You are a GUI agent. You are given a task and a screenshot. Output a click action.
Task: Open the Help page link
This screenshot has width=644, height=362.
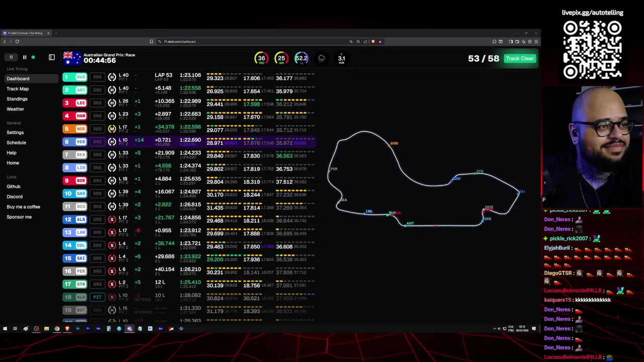(x=12, y=153)
